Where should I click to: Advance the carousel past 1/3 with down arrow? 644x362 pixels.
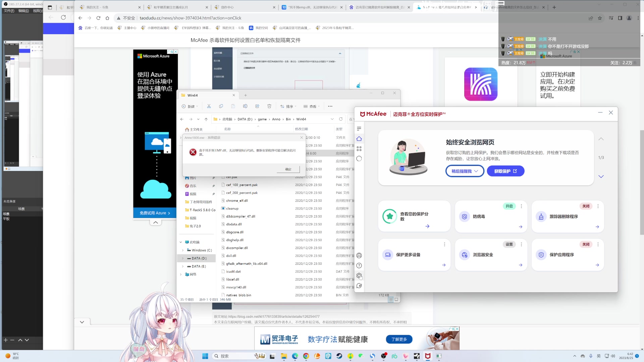(601, 176)
